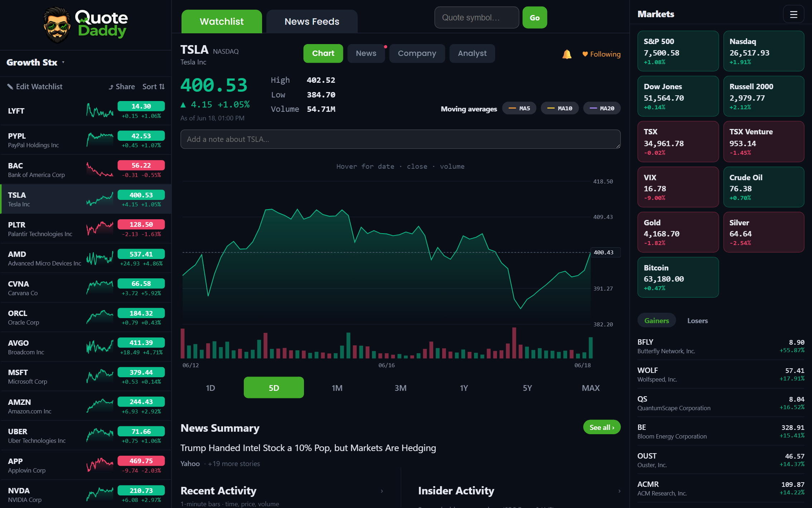The image size is (812, 508).
Task: Click the AMD sparkline chart
Action: pyautogui.click(x=100, y=258)
